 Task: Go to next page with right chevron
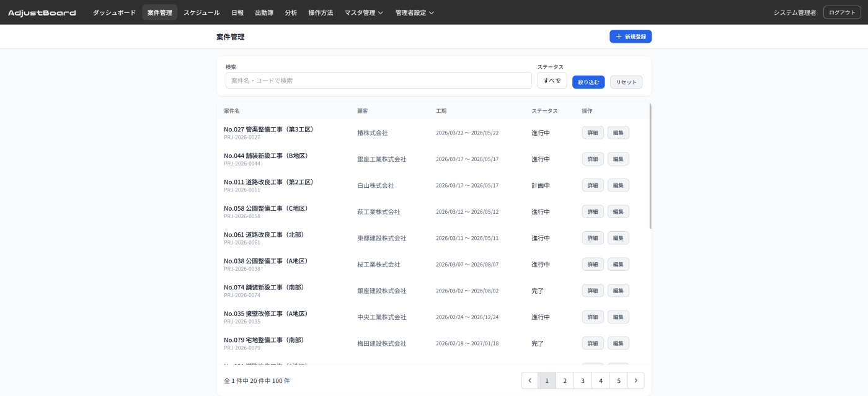click(x=635, y=381)
